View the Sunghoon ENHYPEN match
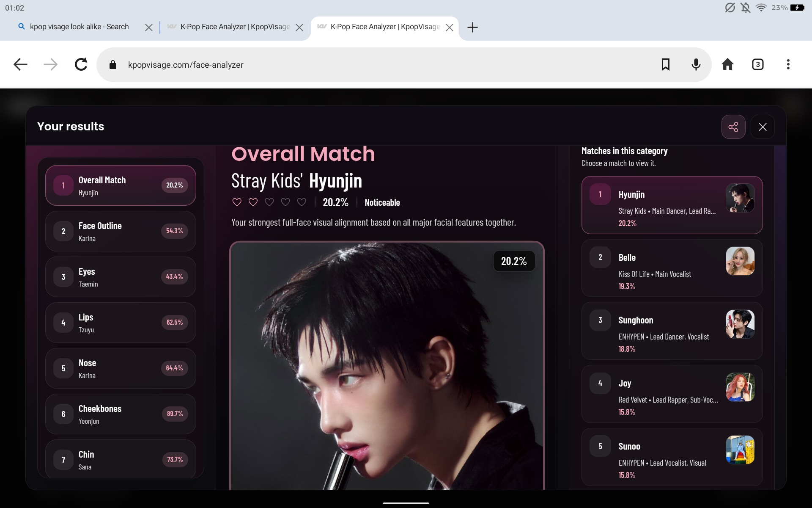 672,331
